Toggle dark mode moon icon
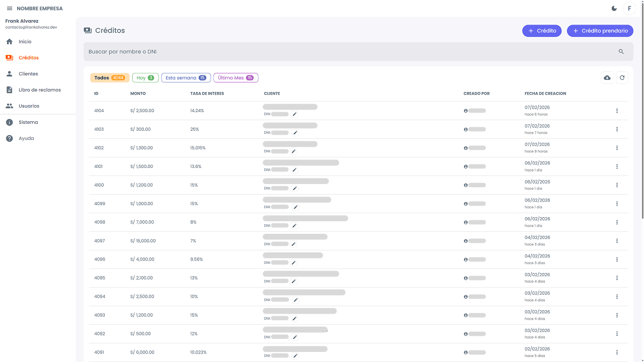644x362 pixels. (614, 9)
